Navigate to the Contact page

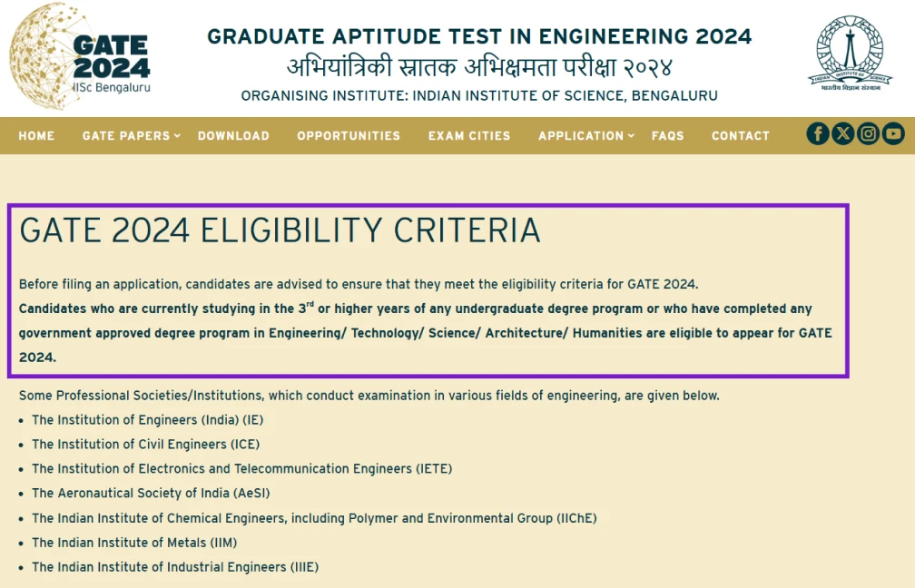click(741, 136)
